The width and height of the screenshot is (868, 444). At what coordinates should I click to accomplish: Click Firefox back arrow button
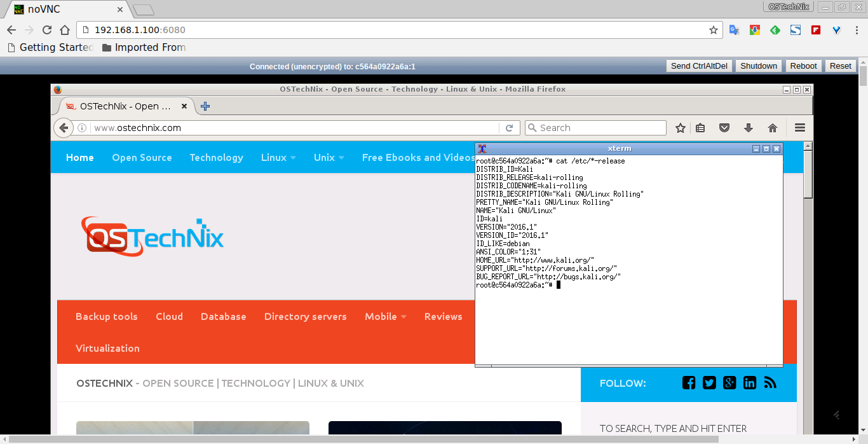pos(64,128)
